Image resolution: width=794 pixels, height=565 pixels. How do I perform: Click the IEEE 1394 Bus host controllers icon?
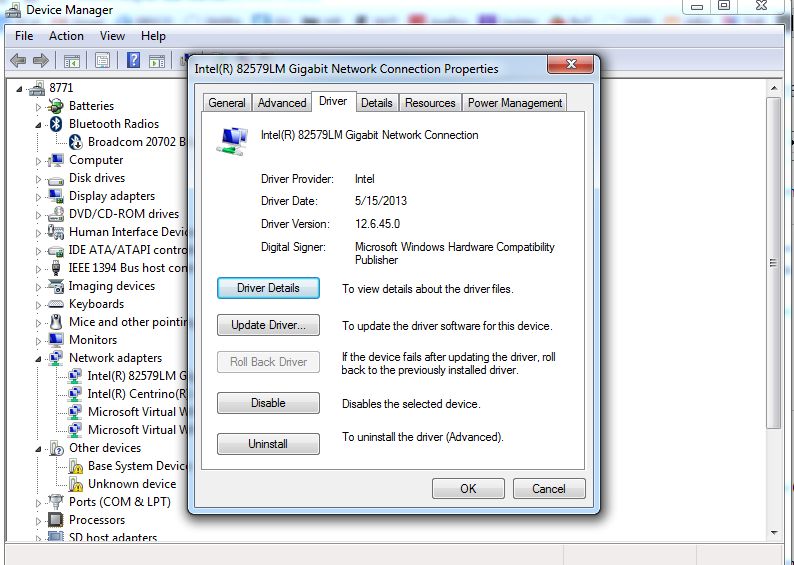tap(56, 268)
